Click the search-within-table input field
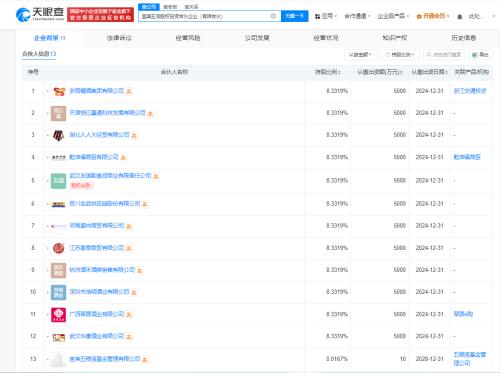Viewport: 500px width, 373px height. pyautogui.click(x=444, y=55)
